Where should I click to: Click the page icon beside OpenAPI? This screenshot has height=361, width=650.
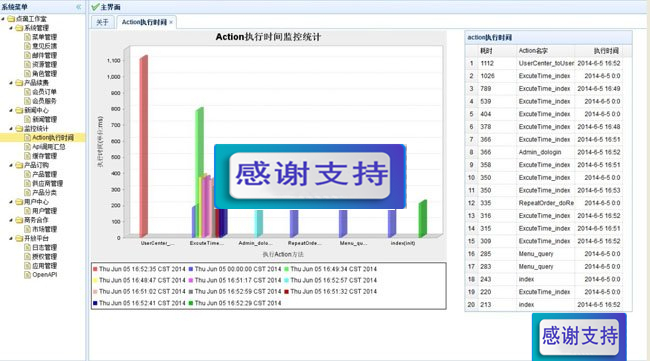[x=27, y=275]
